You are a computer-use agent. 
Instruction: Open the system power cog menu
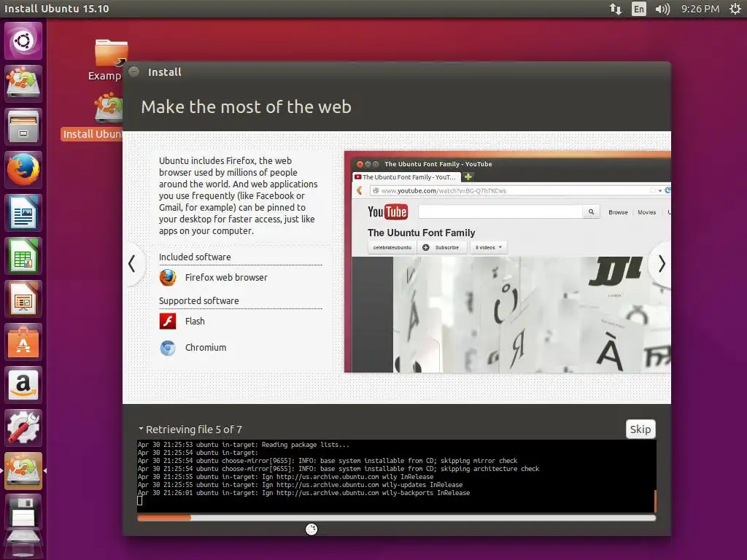click(x=735, y=9)
